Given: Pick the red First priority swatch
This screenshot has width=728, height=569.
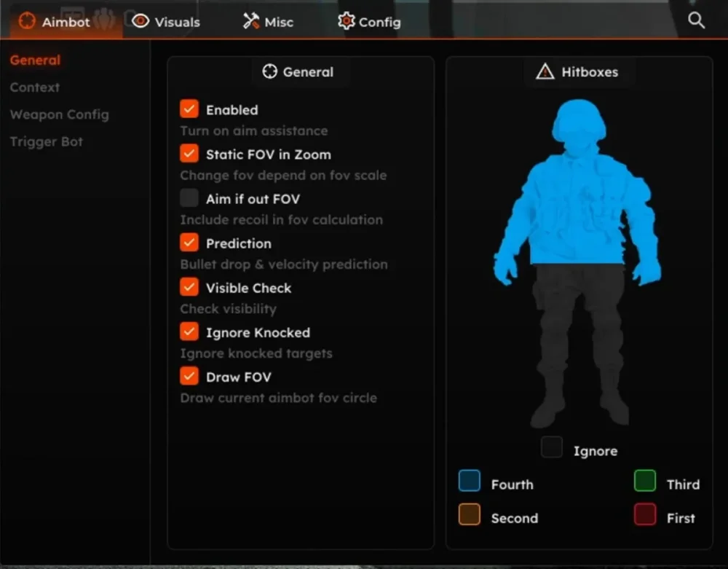Looking at the screenshot, I should [x=644, y=514].
